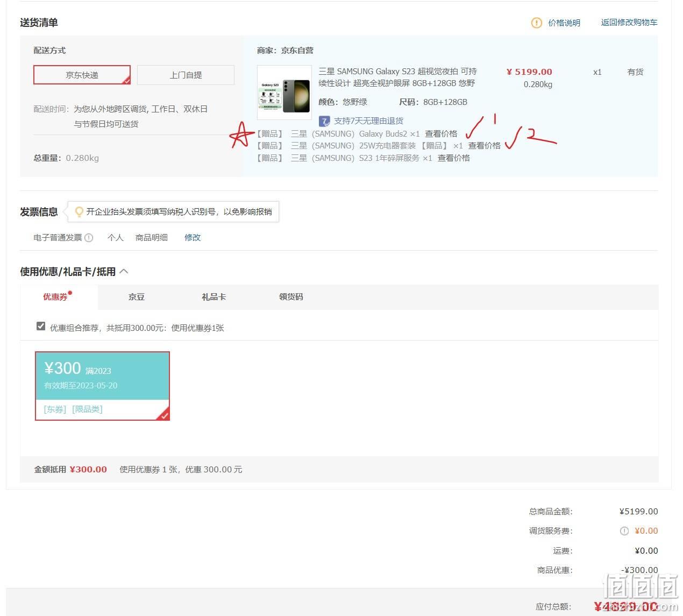
Task: Click 修改 to edit invoice details
Action: tap(193, 237)
